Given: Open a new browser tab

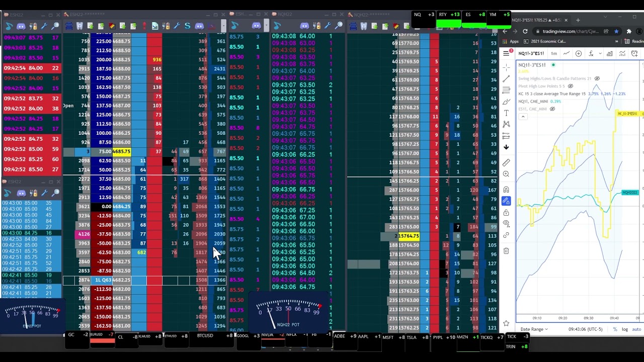Looking at the screenshot, I should [x=578, y=20].
